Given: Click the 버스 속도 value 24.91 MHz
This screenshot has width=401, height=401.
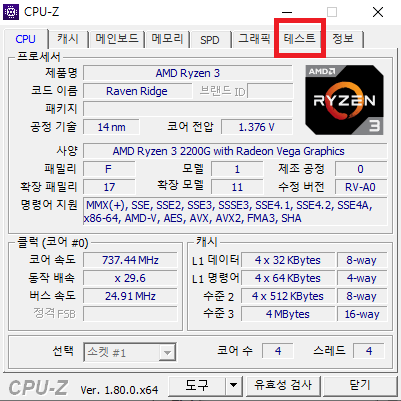Looking at the screenshot, I should [x=130, y=296].
